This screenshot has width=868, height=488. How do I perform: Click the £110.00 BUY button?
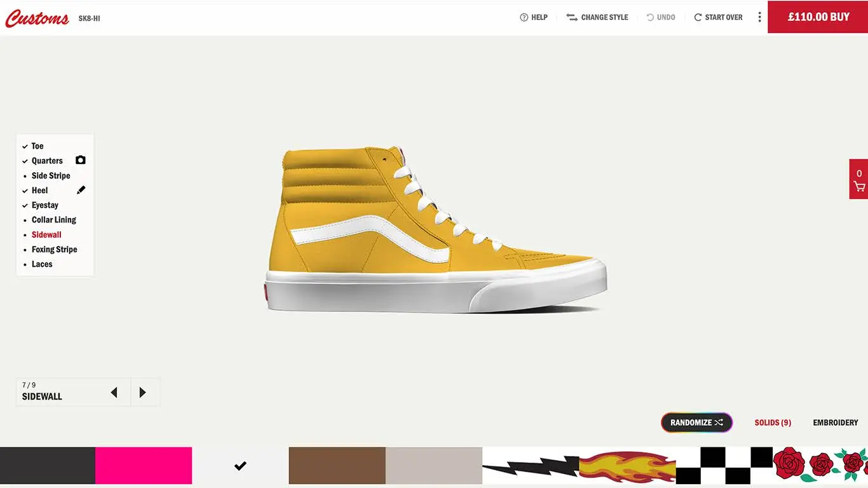[818, 17]
